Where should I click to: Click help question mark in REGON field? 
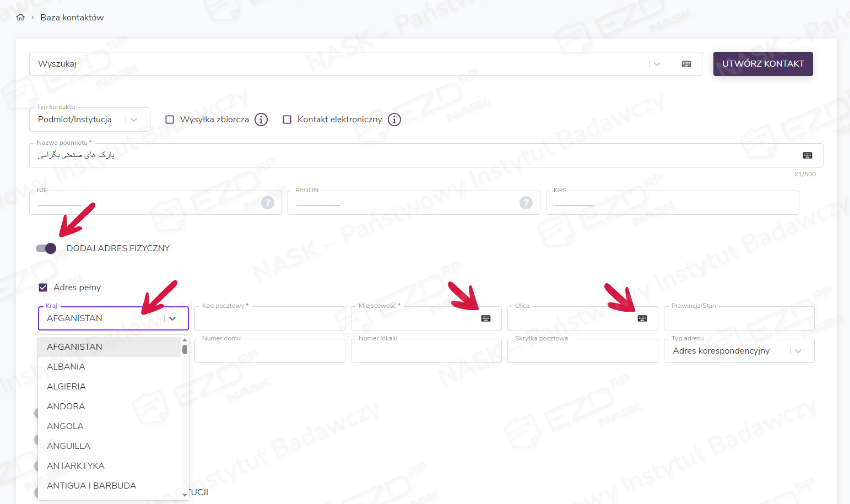point(526,203)
